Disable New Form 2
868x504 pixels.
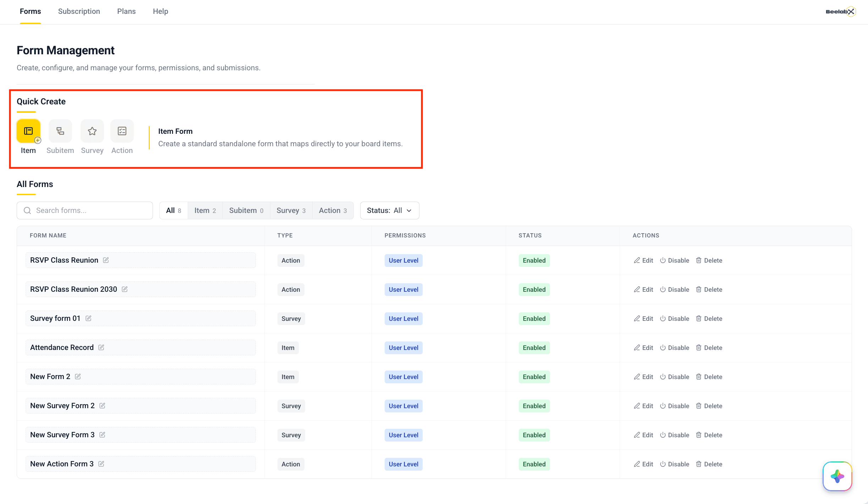point(675,377)
